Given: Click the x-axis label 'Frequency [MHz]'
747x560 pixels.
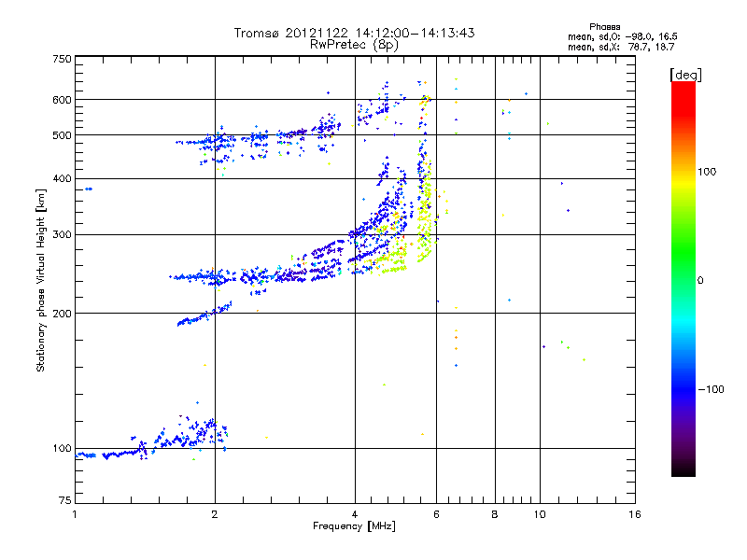Looking at the screenshot, I should coord(354,526).
